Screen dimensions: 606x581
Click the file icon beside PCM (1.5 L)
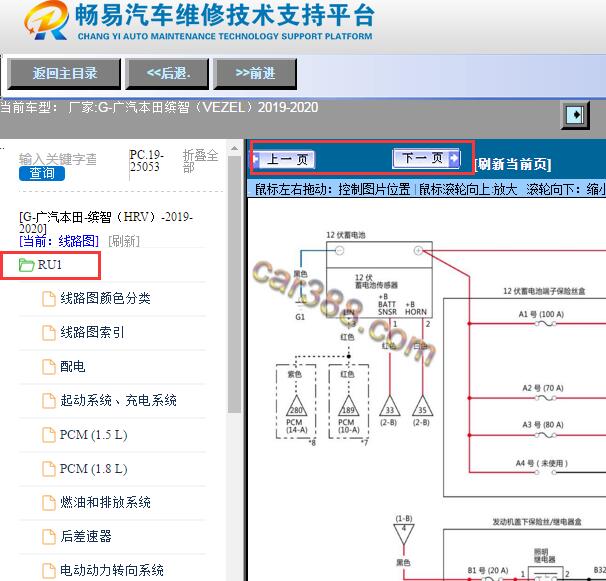[49, 435]
